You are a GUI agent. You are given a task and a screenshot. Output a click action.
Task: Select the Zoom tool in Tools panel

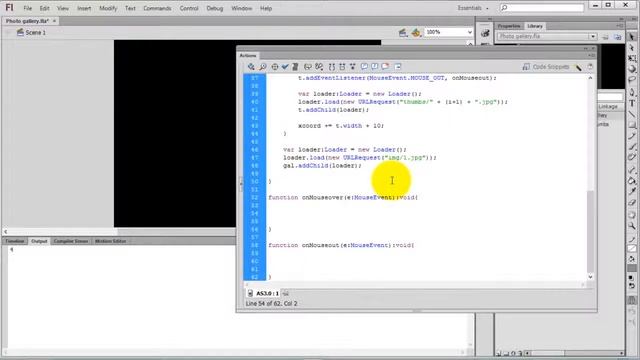pos(632,226)
